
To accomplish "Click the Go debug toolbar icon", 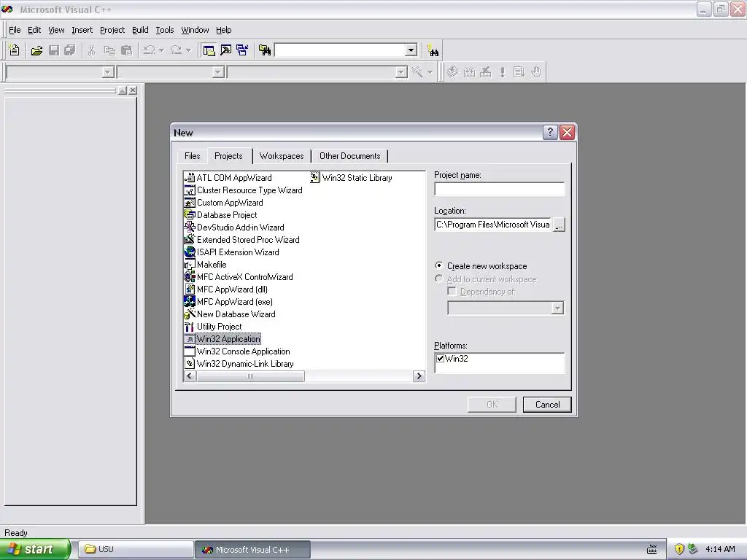I will (x=519, y=72).
